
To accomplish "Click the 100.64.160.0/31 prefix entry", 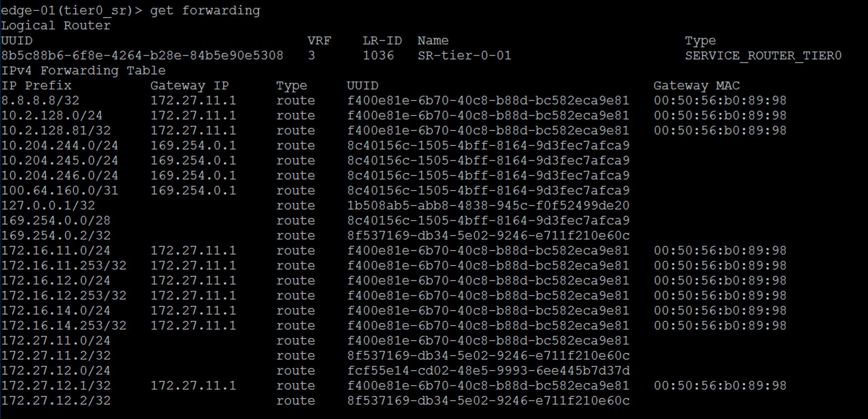I will [60, 191].
